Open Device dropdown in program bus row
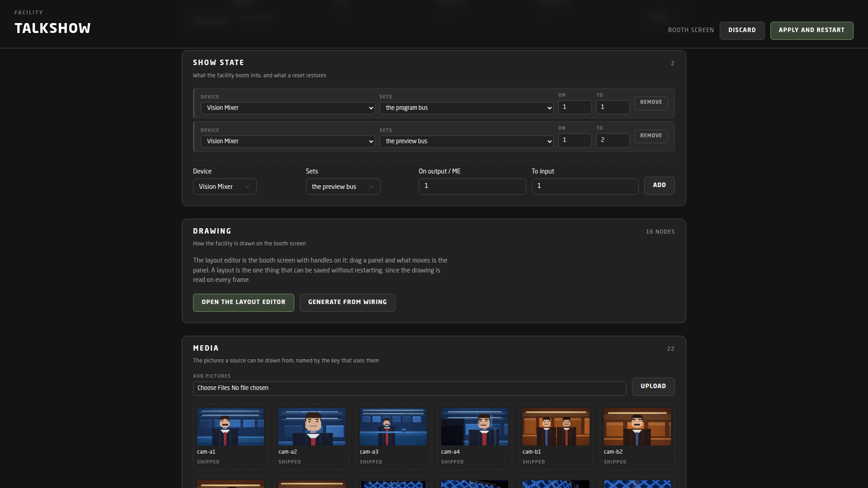The image size is (868, 488). click(288, 108)
